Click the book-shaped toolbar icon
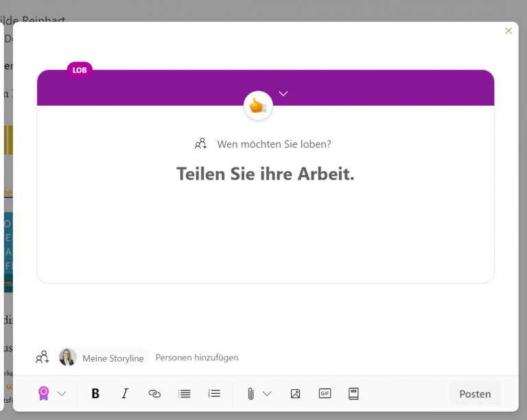 (353, 393)
